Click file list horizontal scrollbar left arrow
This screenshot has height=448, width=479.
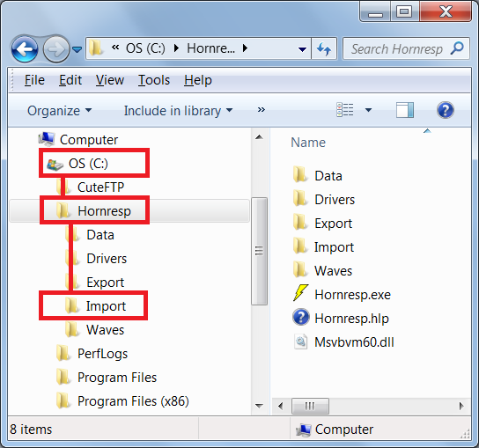coord(280,407)
